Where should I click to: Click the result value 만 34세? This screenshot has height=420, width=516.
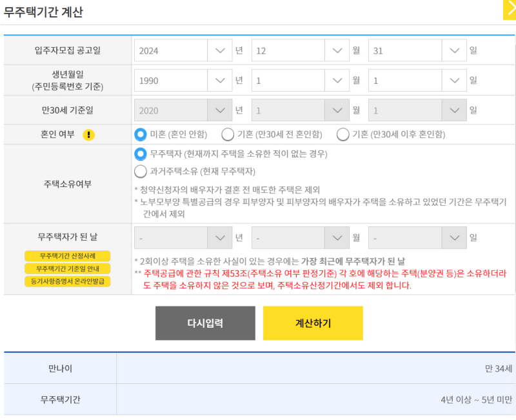(498, 368)
